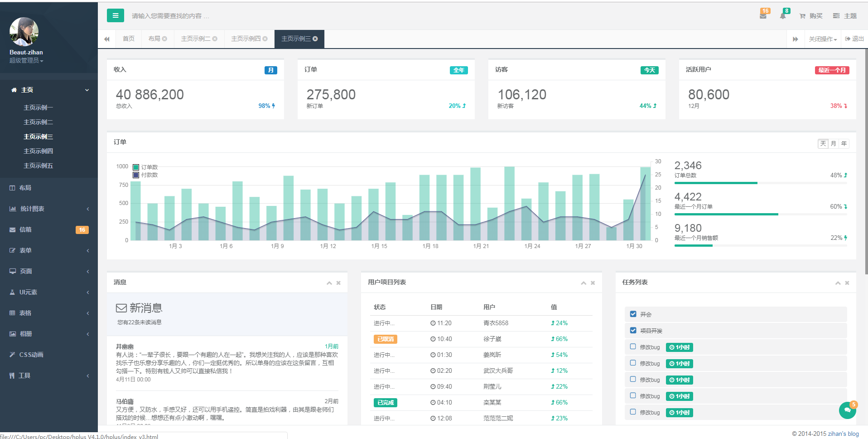Check the fourth 修改bug task checkbox
Screen dimensions: 868x439
tap(633, 395)
